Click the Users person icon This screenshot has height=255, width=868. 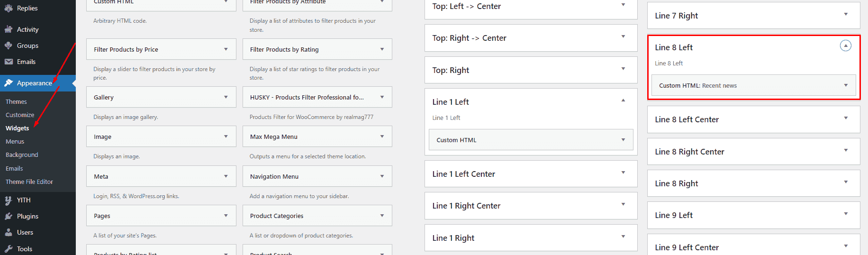(x=9, y=232)
